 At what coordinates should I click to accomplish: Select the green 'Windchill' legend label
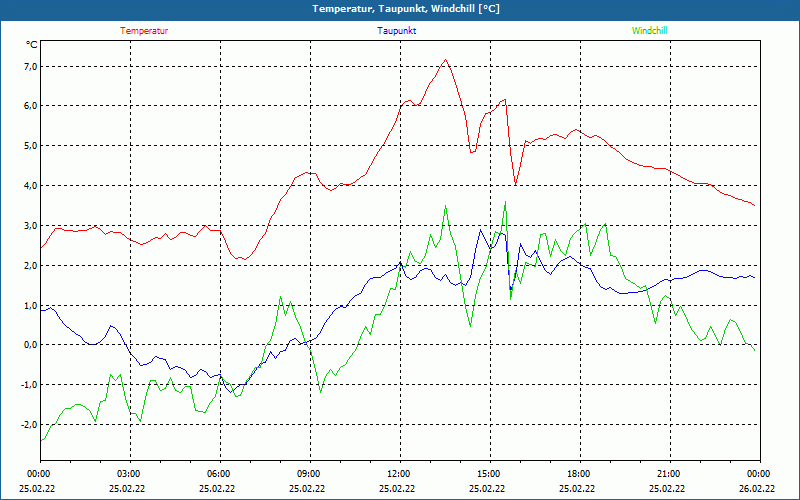(x=649, y=31)
